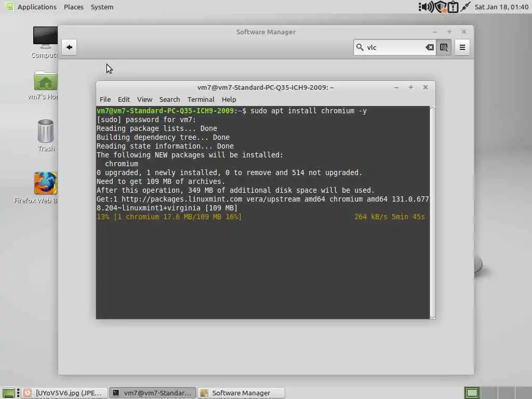Screen dimensions: 532x399
Task: Clear the vlc search text
Action: [430, 47]
